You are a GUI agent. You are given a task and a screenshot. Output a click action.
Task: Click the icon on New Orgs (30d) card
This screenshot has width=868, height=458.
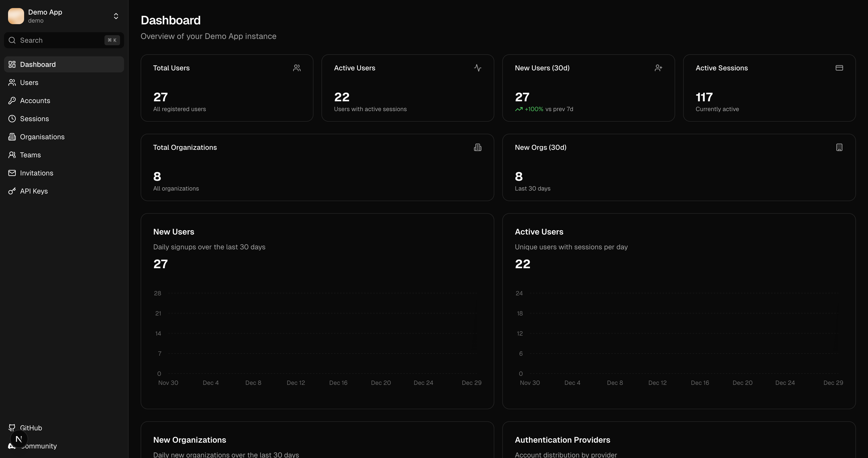839,147
